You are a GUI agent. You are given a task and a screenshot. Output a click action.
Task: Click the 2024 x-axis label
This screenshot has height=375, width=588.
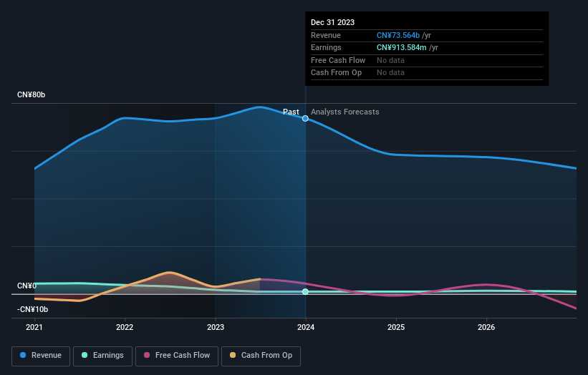306,327
